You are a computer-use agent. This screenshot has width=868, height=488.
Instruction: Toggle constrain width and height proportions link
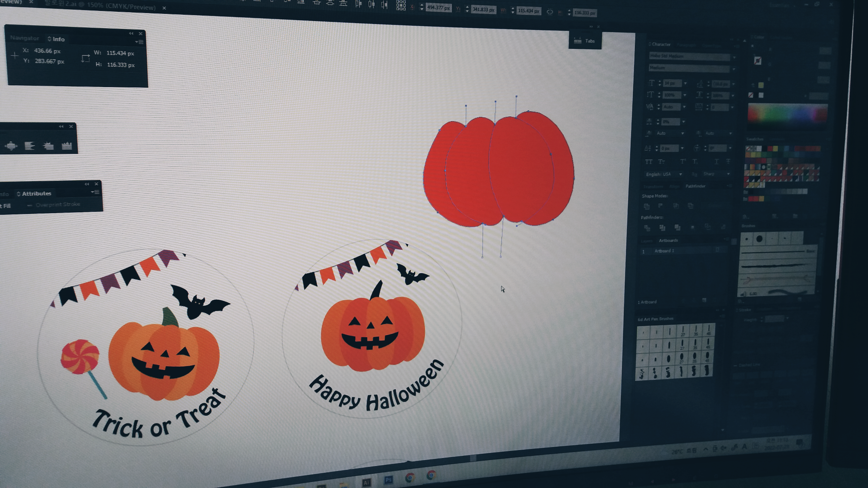point(549,12)
